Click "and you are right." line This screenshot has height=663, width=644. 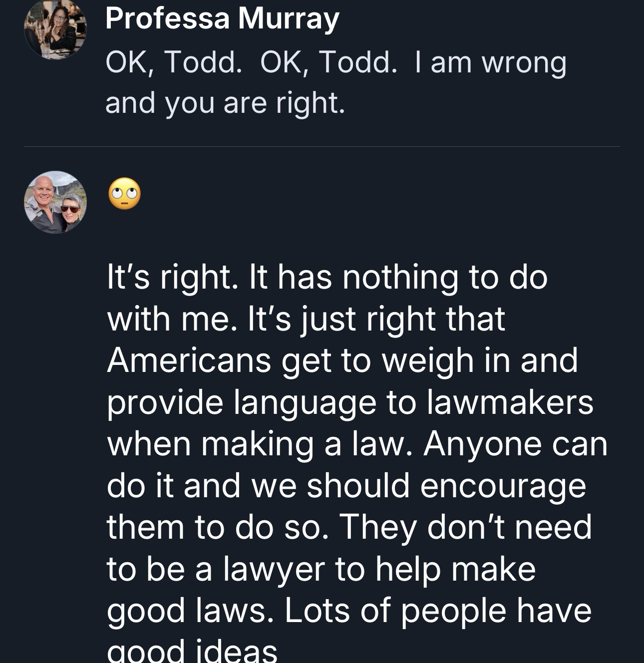(225, 102)
